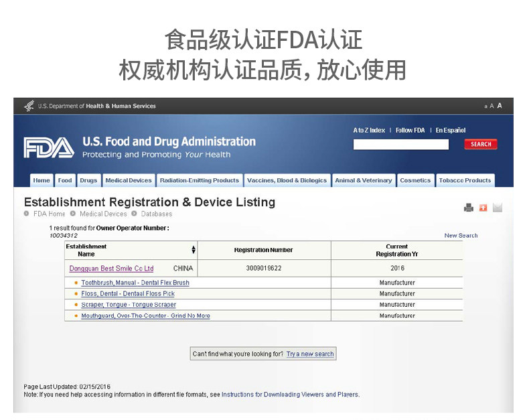Click the Databases breadcrumb
The height and width of the screenshot is (420, 529).
pyautogui.click(x=157, y=214)
